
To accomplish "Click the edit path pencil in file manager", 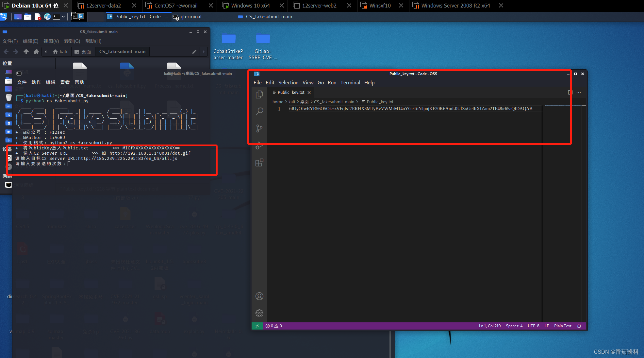I will (x=194, y=52).
